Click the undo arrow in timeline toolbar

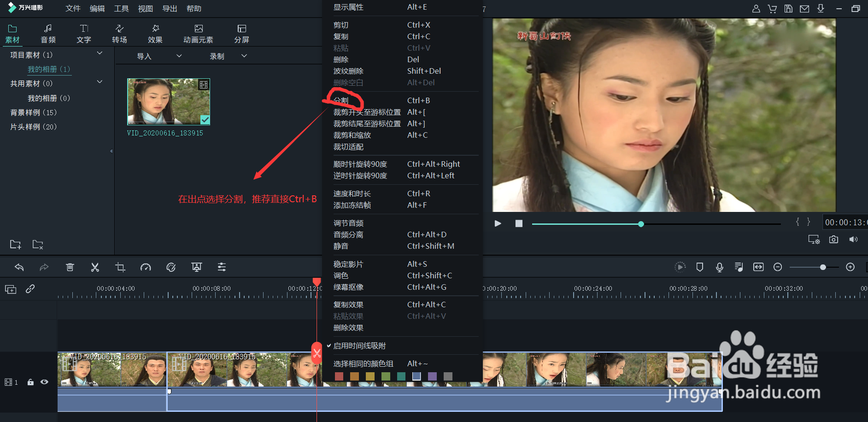pyautogui.click(x=19, y=267)
